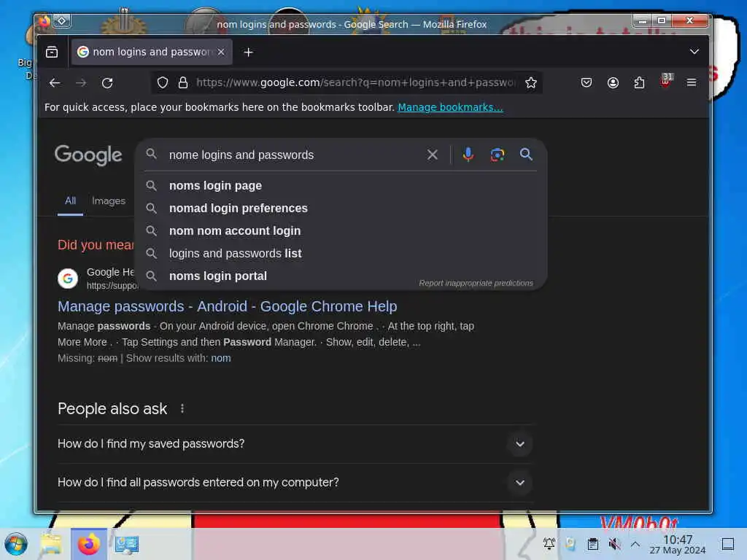The height and width of the screenshot is (560, 747).
Task: Reload the current page
Action: click(107, 83)
